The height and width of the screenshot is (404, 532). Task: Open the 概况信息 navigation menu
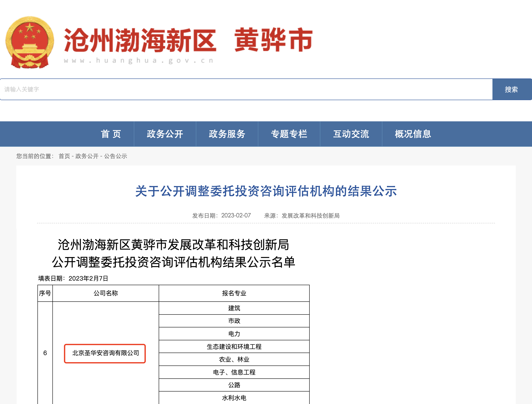[413, 134]
